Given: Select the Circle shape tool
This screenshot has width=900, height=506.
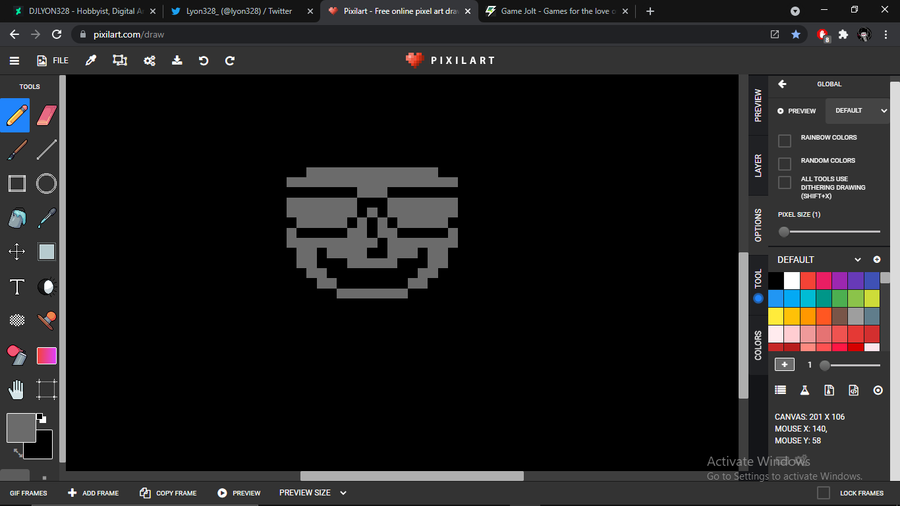Looking at the screenshot, I should 46,184.
